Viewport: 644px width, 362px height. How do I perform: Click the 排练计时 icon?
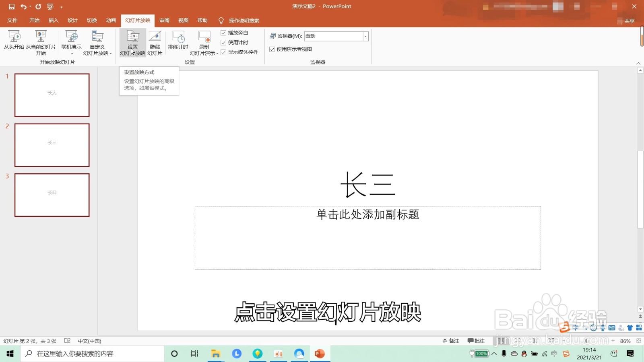pyautogui.click(x=178, y=40)
